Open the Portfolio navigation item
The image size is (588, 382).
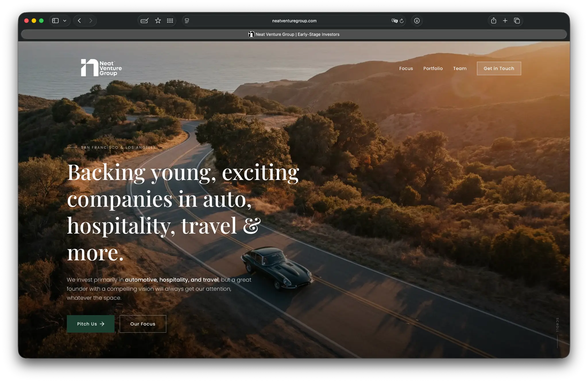click(433, 68)
